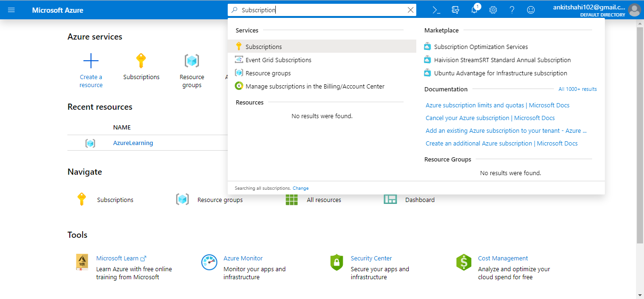Launch Cloud Shell from the top bar
This screenshot has width=644, height=299.
(437, 10)
